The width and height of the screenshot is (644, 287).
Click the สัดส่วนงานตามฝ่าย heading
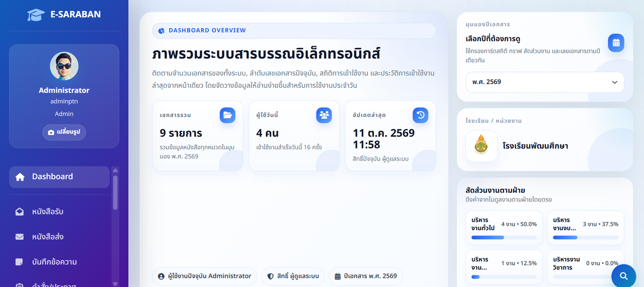(496, 190)
